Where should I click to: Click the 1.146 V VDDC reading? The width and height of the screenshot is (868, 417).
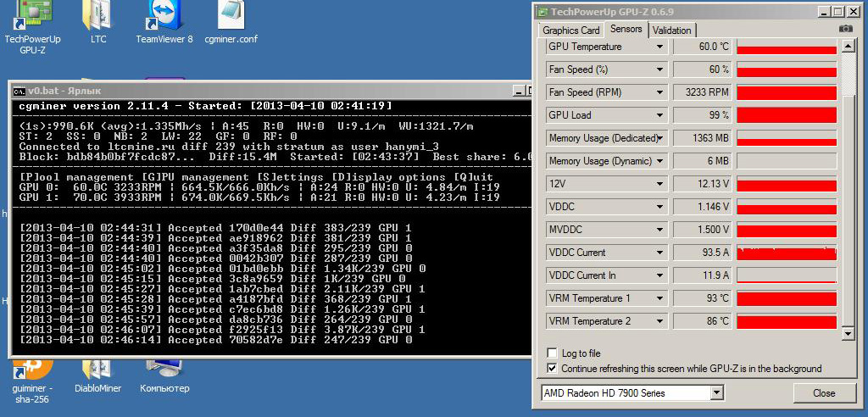702,207
